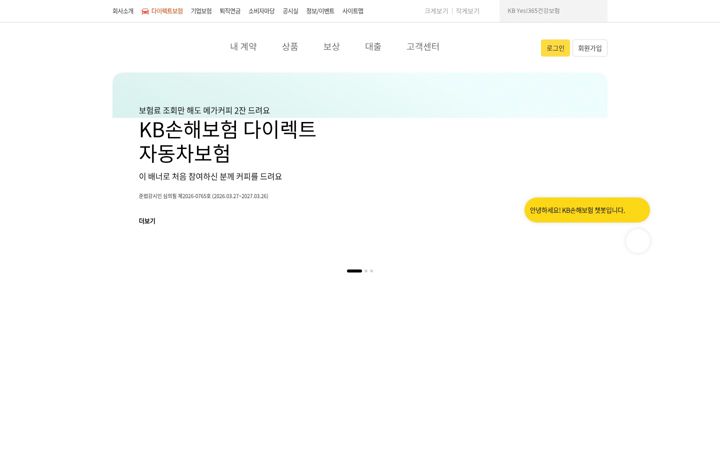
Task: Click the KB손해보험 다이렉트 자동차보험 banner heading
Action: point(227,141)
